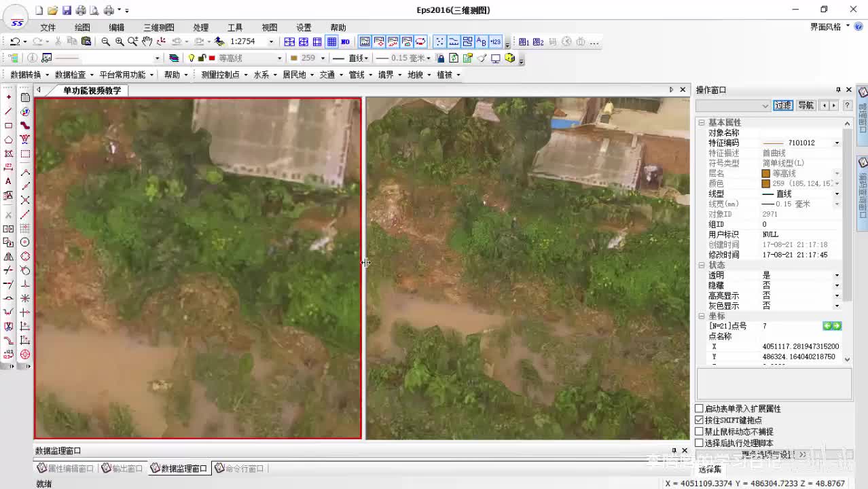Click the 123 number annotation icon
Image resolution: width=868 pixels, height=489 pixels.
click(x=496, y=41)
